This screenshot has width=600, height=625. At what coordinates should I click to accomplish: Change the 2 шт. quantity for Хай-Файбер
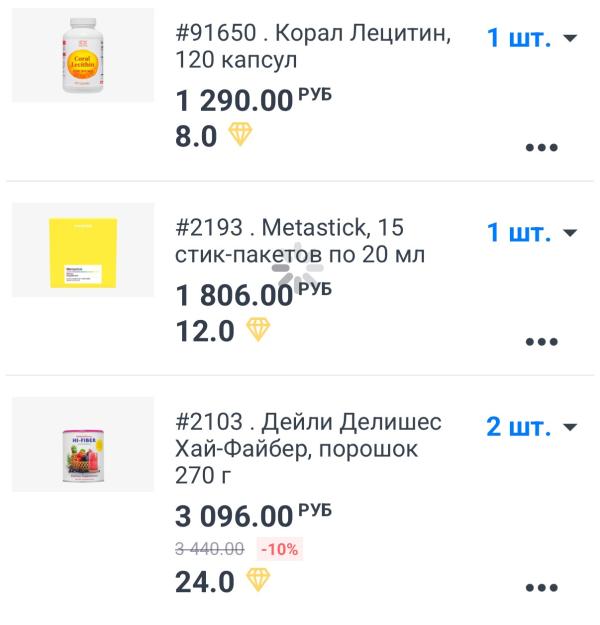click(532, 427)
